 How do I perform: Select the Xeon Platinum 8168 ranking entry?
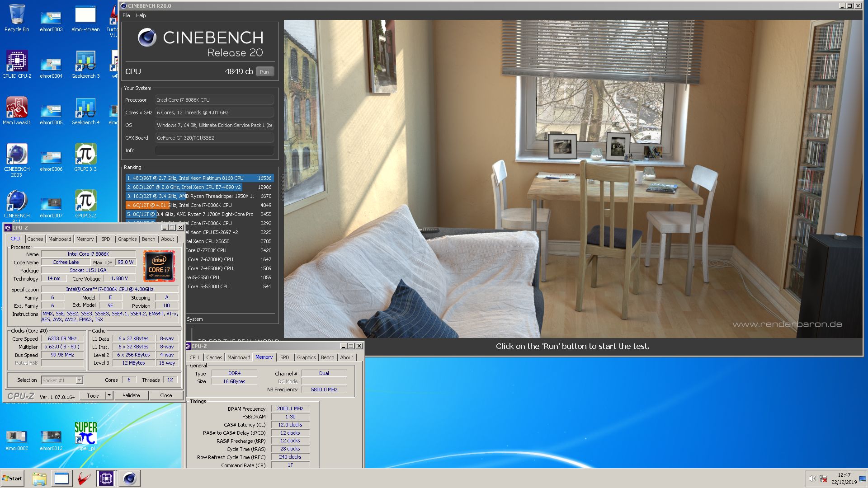pos(199,178)
